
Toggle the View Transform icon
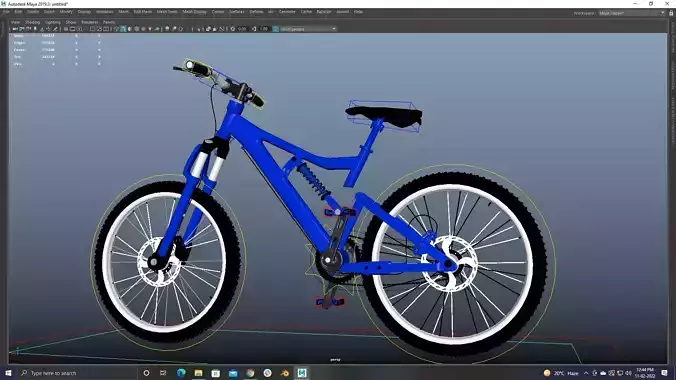(275, 29)
